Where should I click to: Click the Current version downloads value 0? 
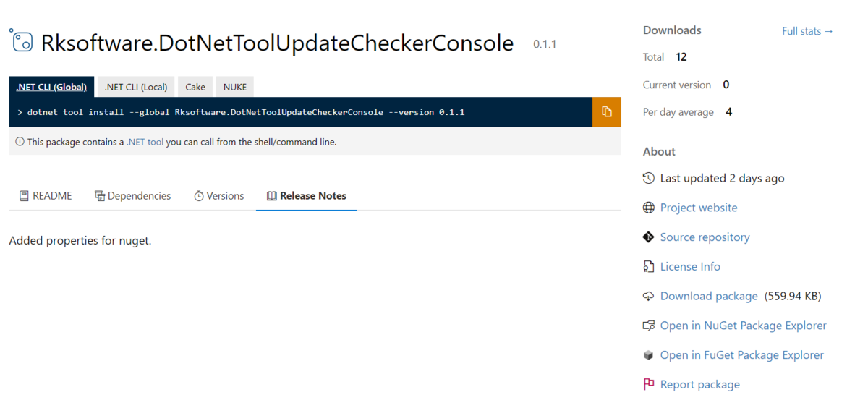click(x=726, y=85)
